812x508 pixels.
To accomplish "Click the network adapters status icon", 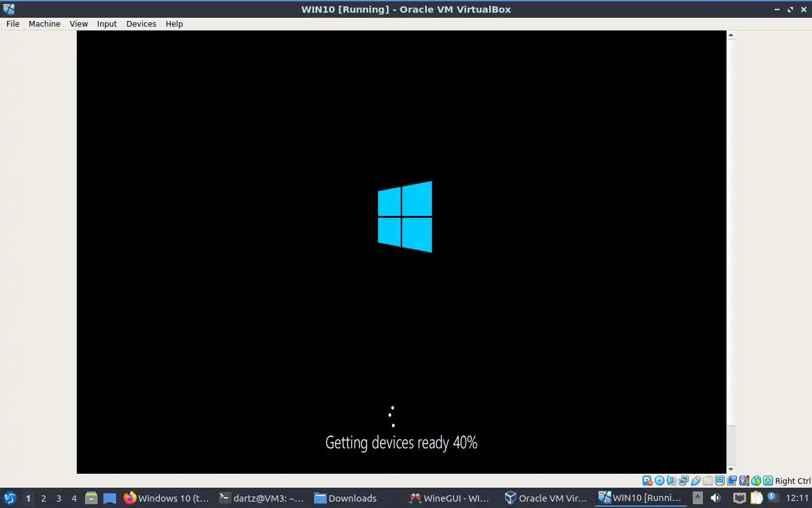I will pos(684,481).
